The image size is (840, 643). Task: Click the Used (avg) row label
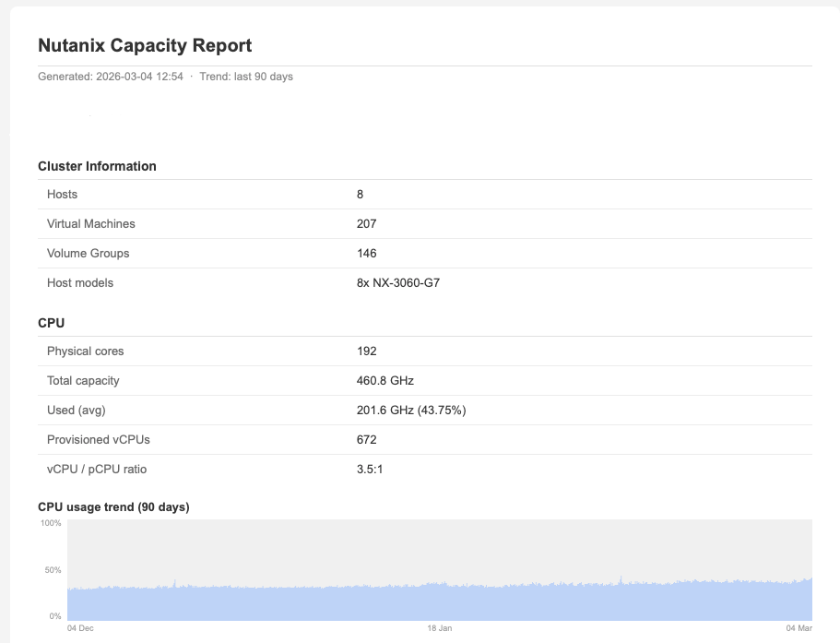pos(77,411)
